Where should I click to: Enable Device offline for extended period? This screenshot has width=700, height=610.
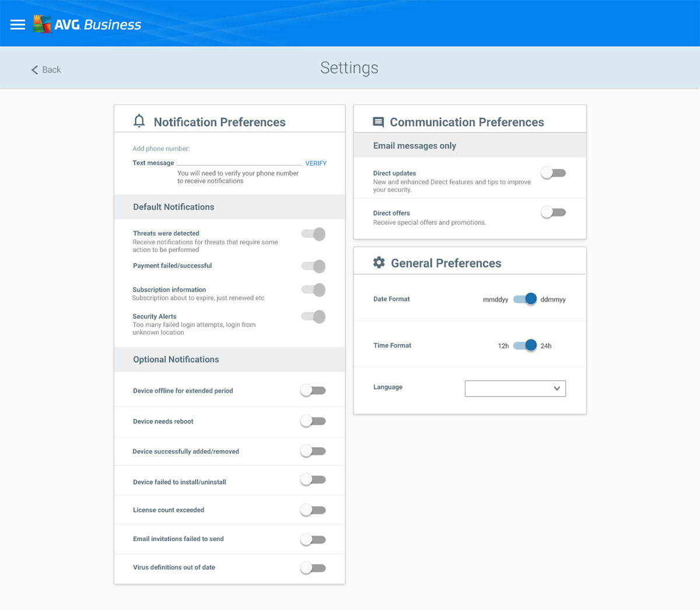click(x=313, y=390)
